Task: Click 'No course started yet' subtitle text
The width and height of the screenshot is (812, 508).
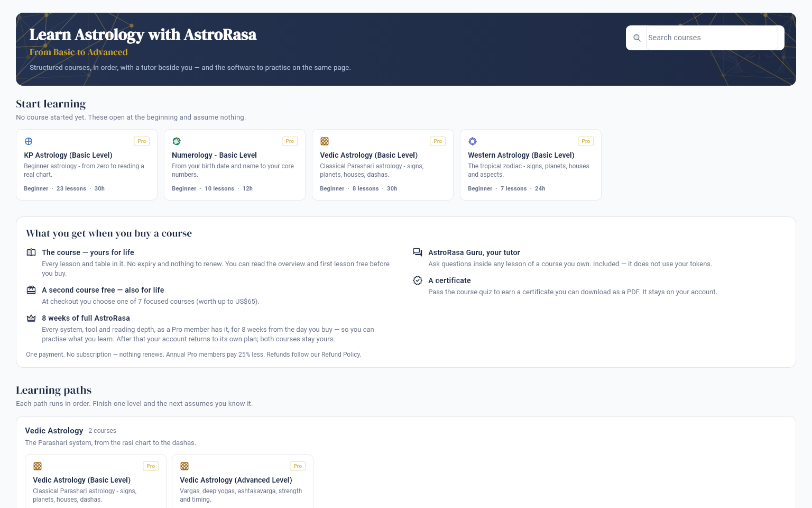Action: [131, 117]
